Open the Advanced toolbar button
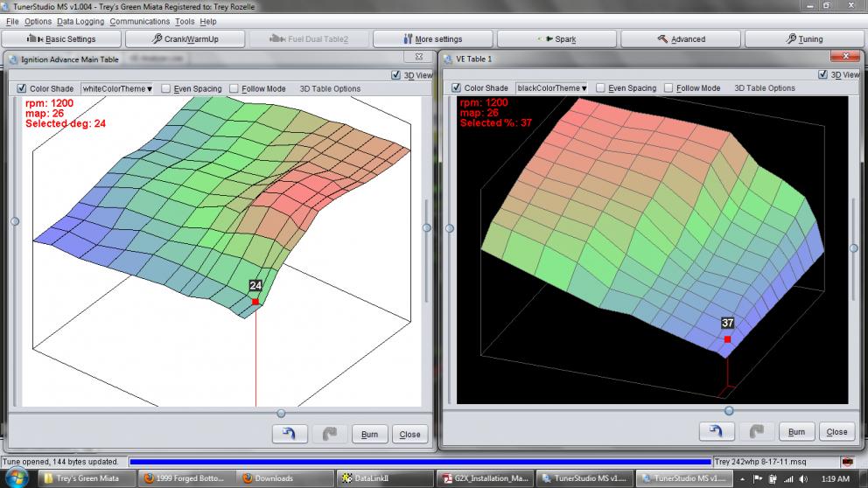Screen dimensions: 868x488 click(x=682, y=39)
